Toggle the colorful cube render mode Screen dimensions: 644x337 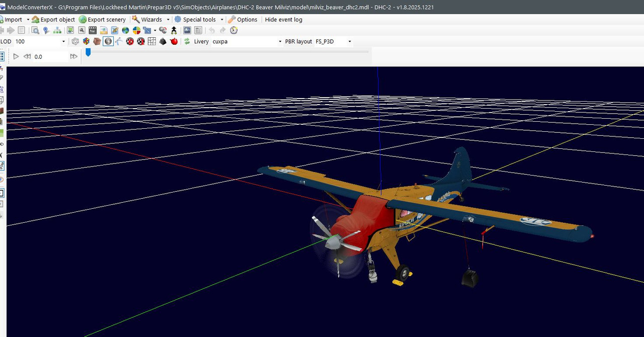click(86, 42)
